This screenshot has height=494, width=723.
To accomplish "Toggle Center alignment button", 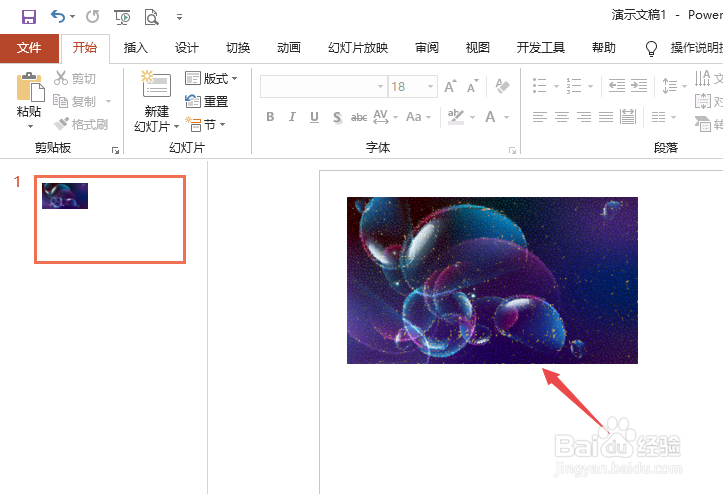I will (x=562, y=117).
